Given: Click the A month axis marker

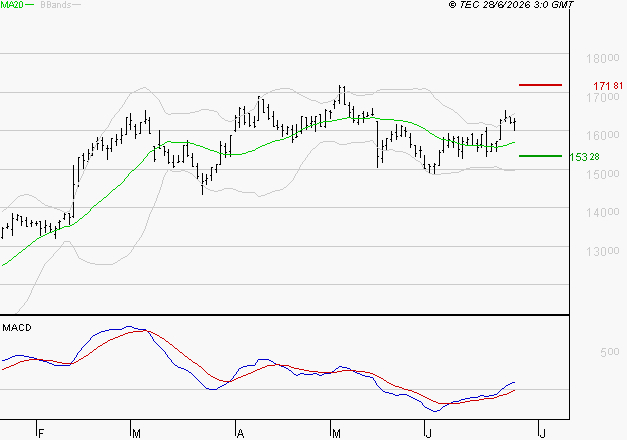Looking at the screenshot, I should tap(240, 434).
